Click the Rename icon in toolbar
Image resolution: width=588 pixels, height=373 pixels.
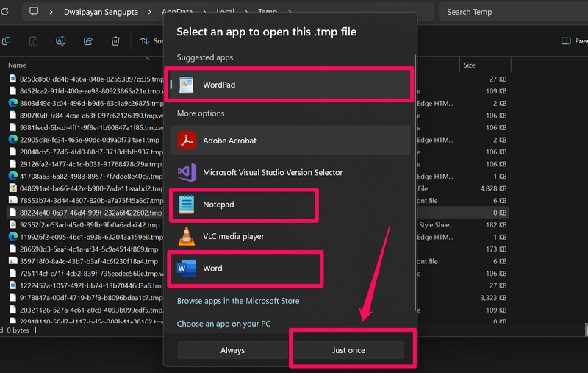(x=61, y=41)
